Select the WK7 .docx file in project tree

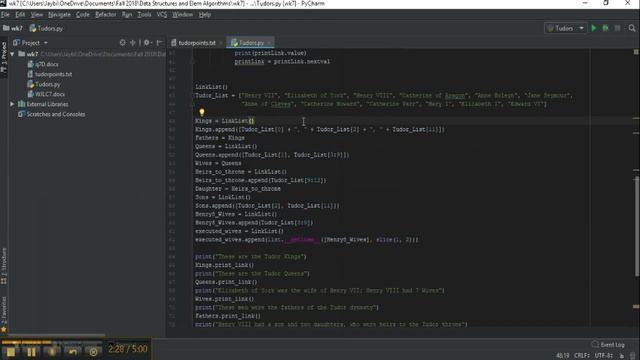point(46,94)
